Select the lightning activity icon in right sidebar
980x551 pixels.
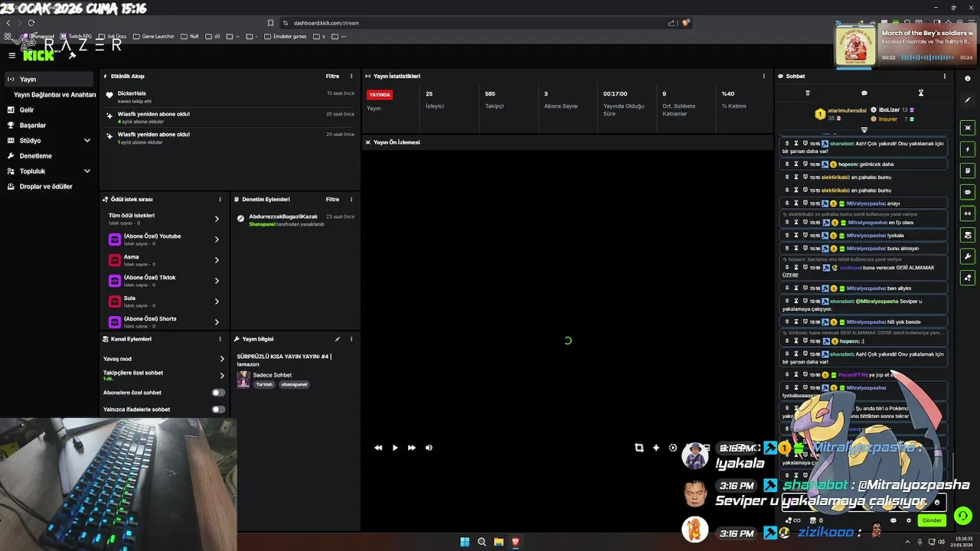point(968,149)
